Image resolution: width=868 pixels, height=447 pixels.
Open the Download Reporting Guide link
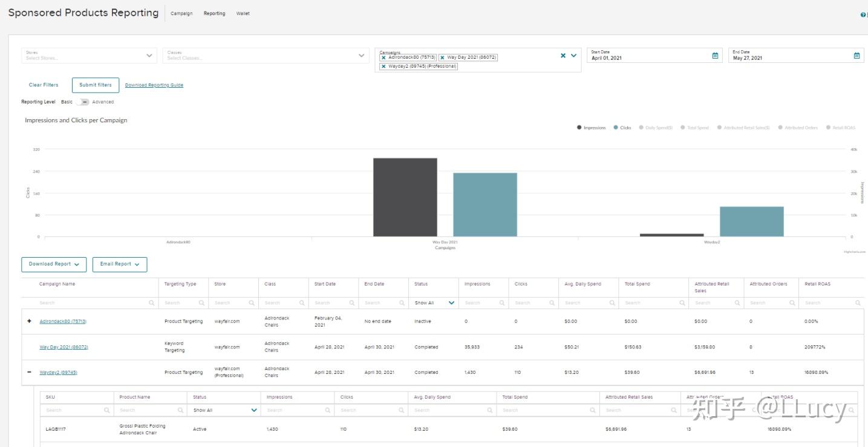tap(154, 85)
